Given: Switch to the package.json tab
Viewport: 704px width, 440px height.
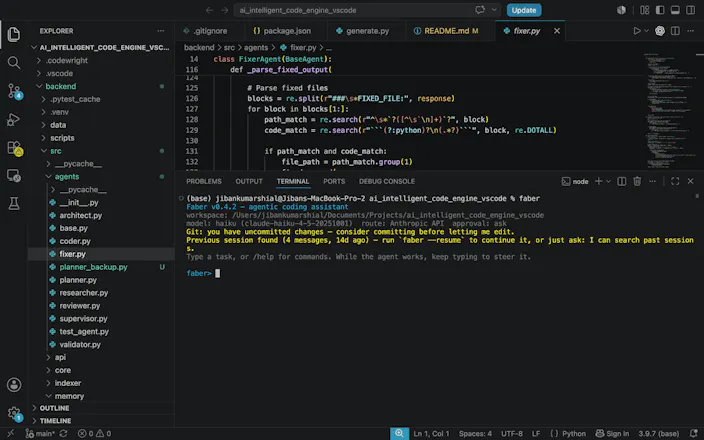Looking at the screenshot, I should click(282, 31).
